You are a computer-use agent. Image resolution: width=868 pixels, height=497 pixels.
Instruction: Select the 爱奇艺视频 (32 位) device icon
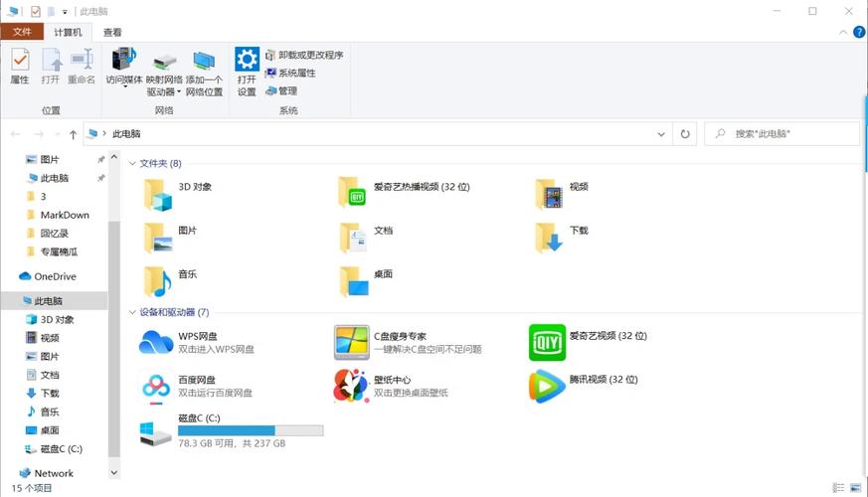point(548,342)
